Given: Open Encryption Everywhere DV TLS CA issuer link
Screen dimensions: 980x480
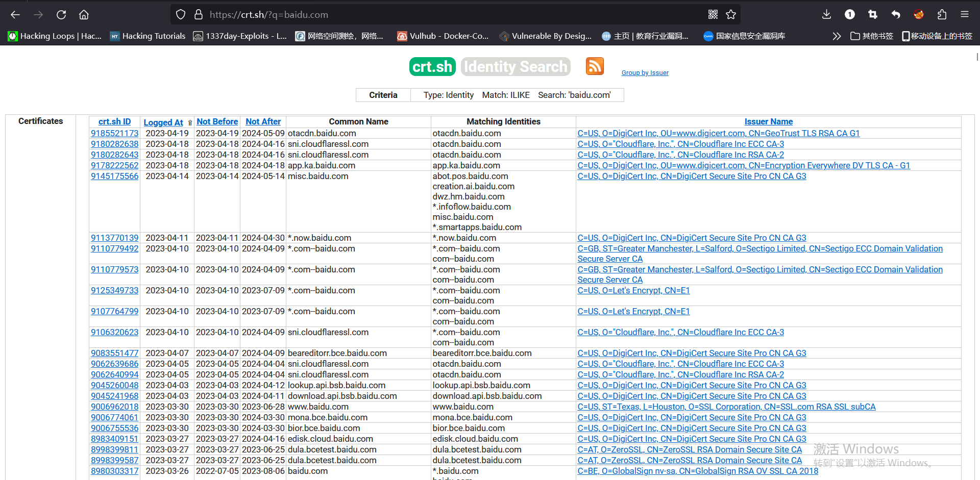Looking at the screenshot, I should (x=744, y=165).
